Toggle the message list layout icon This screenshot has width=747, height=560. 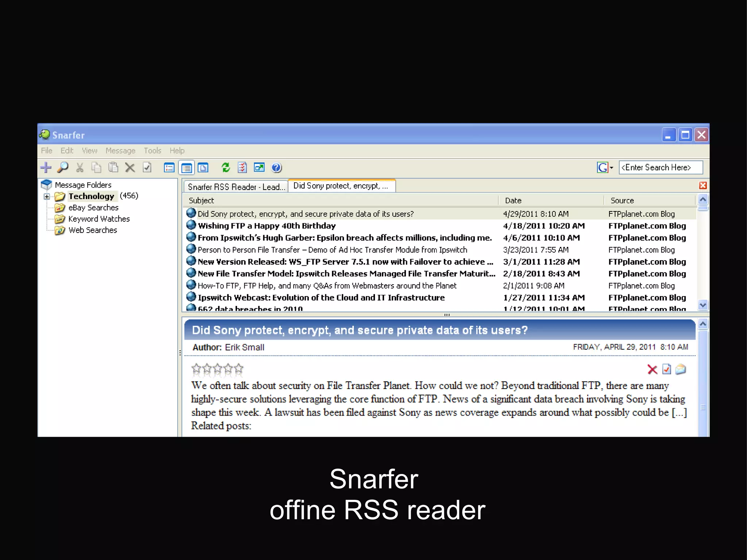click(x=186, y=168)
